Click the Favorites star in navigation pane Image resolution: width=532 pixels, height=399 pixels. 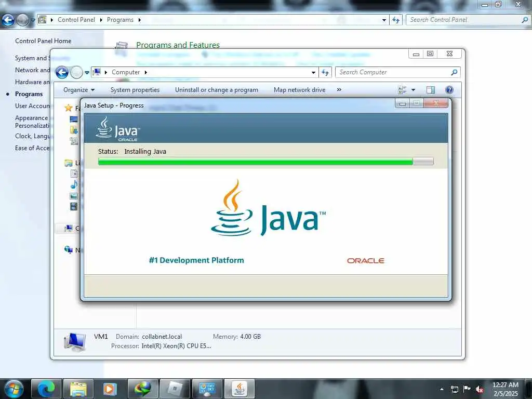(x=68, y=108)
